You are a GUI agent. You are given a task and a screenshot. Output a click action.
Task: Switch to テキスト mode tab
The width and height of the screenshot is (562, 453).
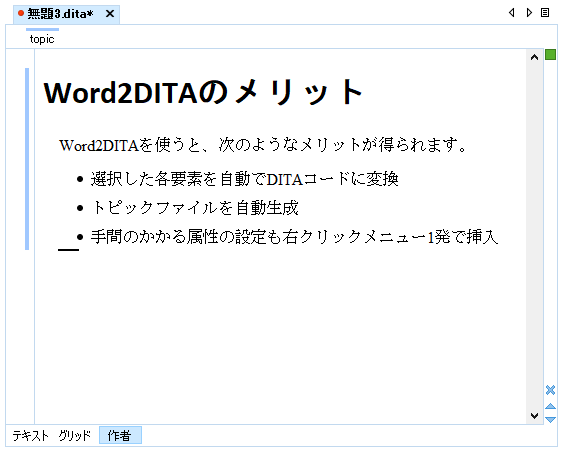pyautogui.click(x=30, y=436)
